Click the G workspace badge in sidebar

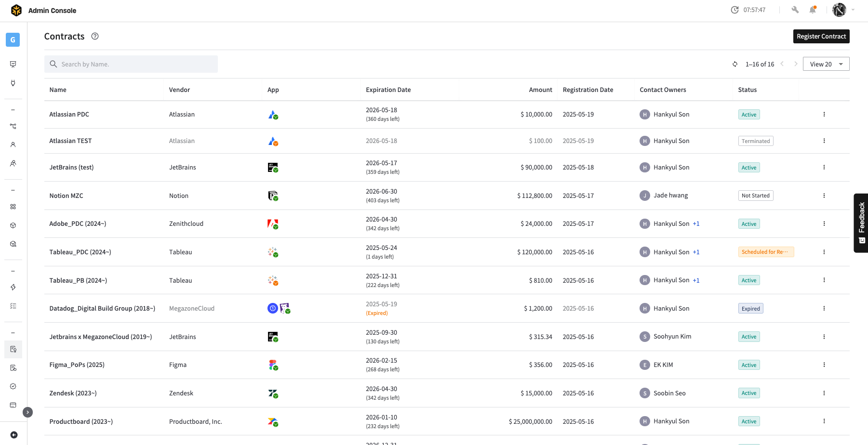point(13,39)
